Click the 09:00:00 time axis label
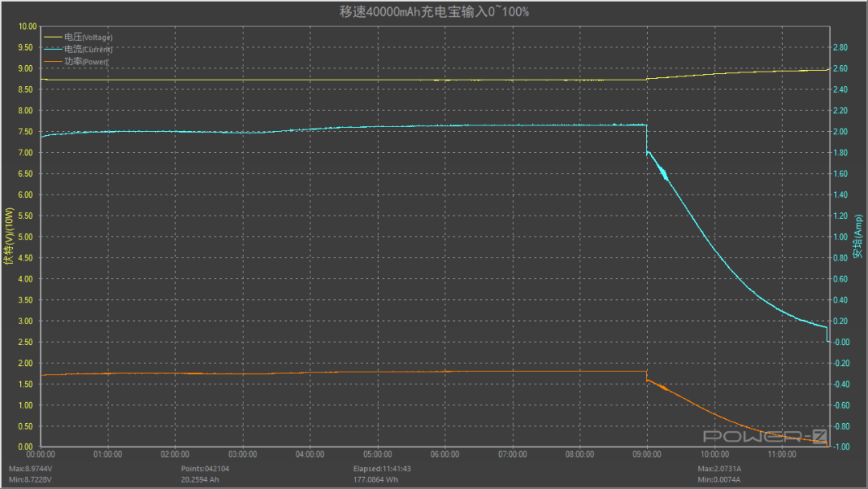This screenshot has width=868, height=489. [647, 454]
